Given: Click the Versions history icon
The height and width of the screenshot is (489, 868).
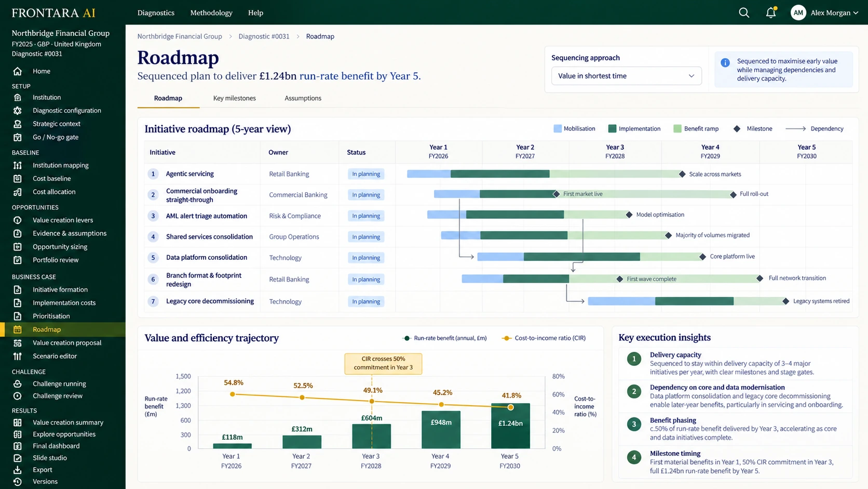Looking at the screenshot, I should [x=18, y=482].
